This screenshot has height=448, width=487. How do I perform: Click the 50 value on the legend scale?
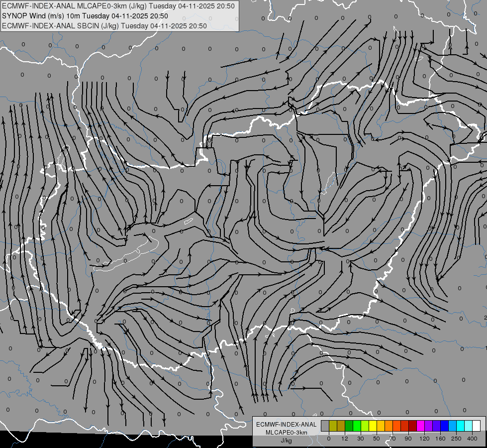coord(377,439)
